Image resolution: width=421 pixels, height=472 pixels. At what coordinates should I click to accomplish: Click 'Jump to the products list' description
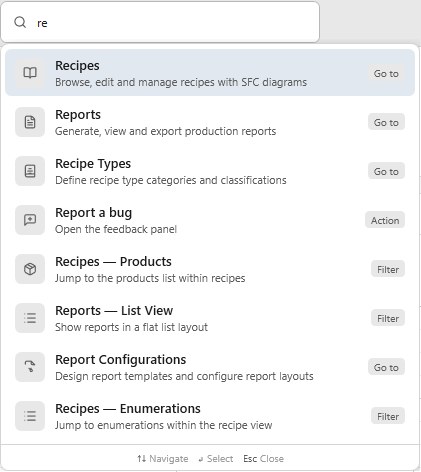150,278
